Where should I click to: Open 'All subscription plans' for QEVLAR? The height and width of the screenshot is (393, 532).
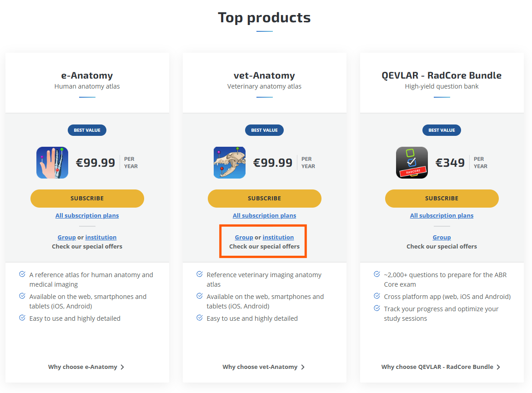(x=442, y=215)
